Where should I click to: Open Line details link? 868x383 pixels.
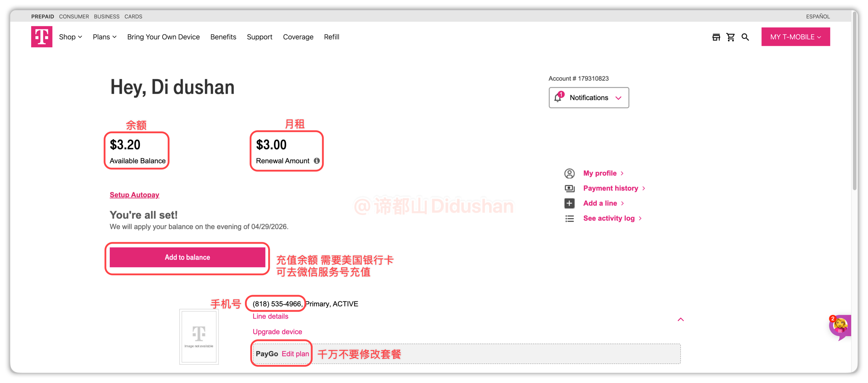(271, 316)
